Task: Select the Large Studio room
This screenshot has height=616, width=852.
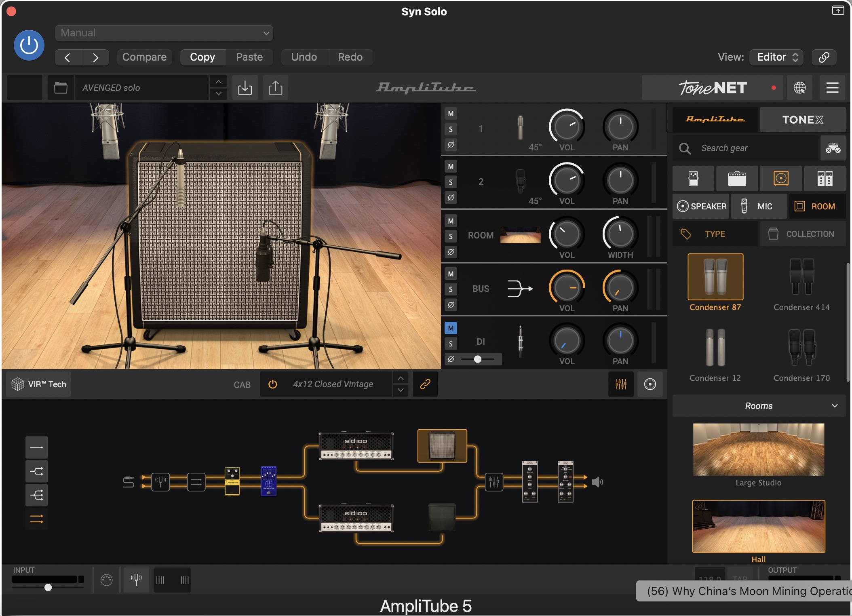Action: click(759, 449)
